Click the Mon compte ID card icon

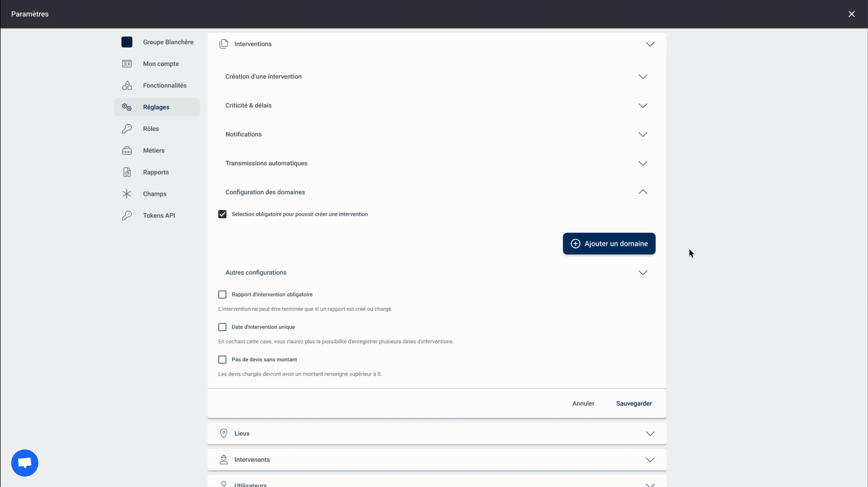pyautogui.click(x=127, y=64)
